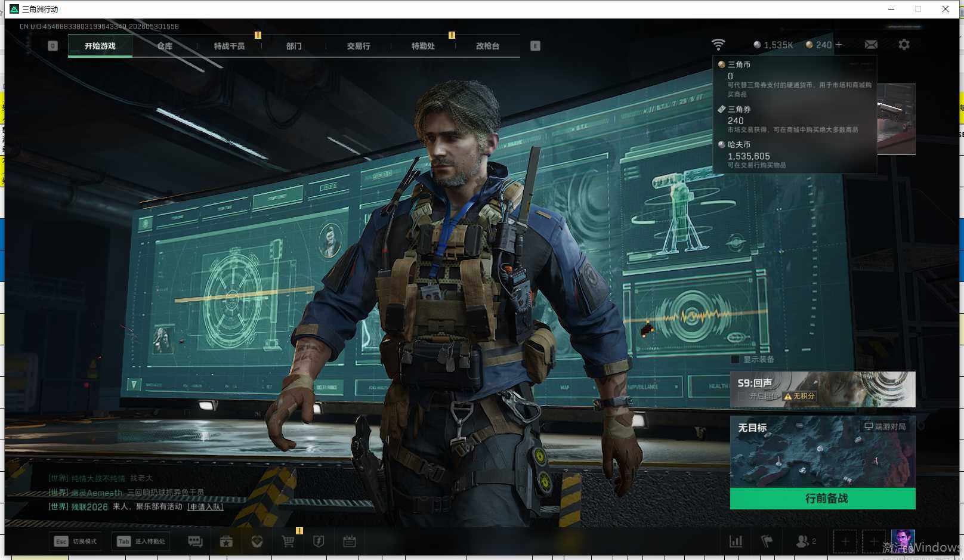Viewport: 964px width, 560px height.
Task: Toggle the 开启排位 checkbox
Action: coord(741,396)
